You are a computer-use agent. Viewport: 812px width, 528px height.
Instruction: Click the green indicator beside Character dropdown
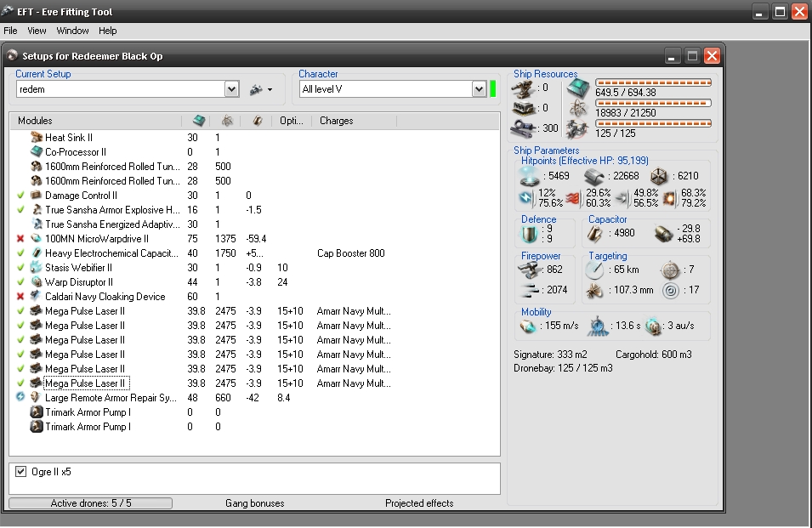[x=492, y=88]
